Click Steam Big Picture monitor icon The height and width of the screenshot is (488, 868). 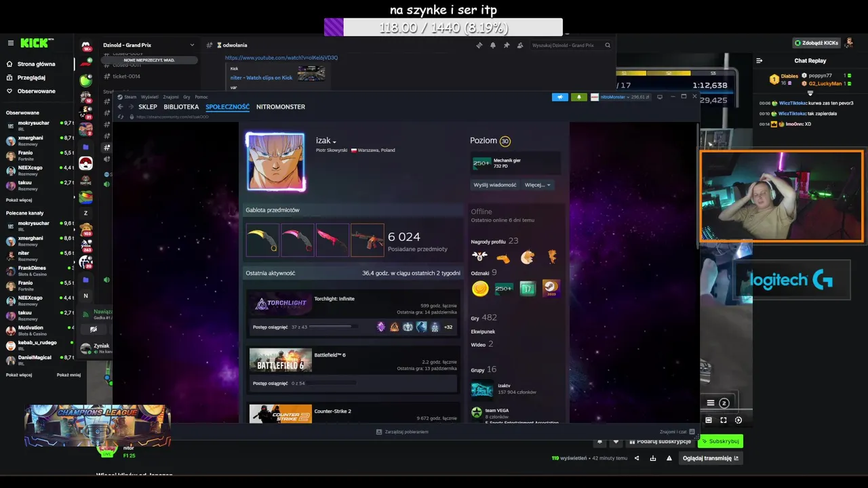660,97
